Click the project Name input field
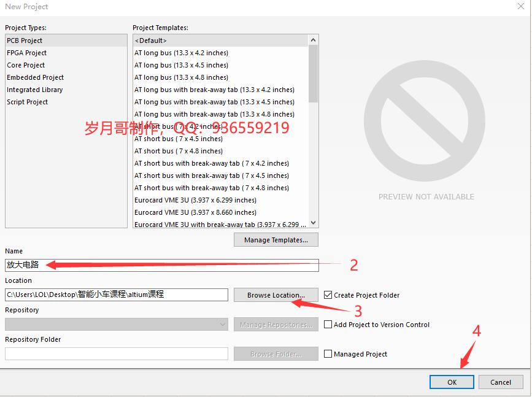Image resolution: width=532 pixels, height=397 pixels. pos(162,265)
